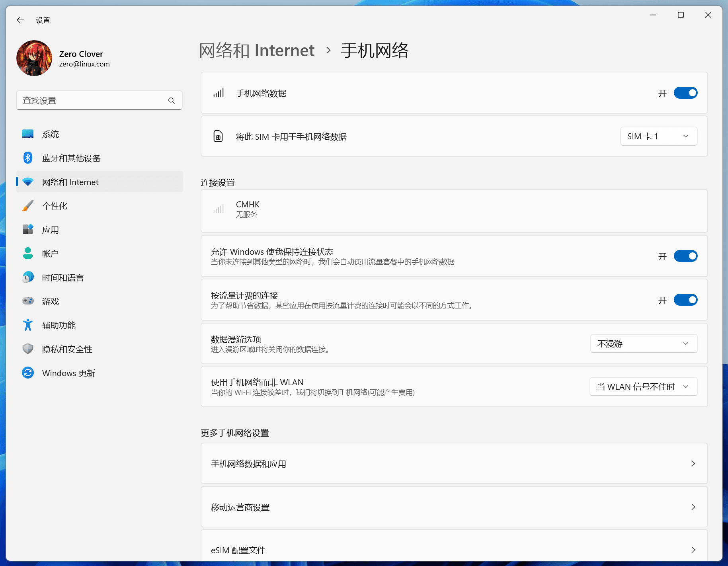Close the 设置 window
The height and width of the screenshot is (566, 728).
point(708,15)
